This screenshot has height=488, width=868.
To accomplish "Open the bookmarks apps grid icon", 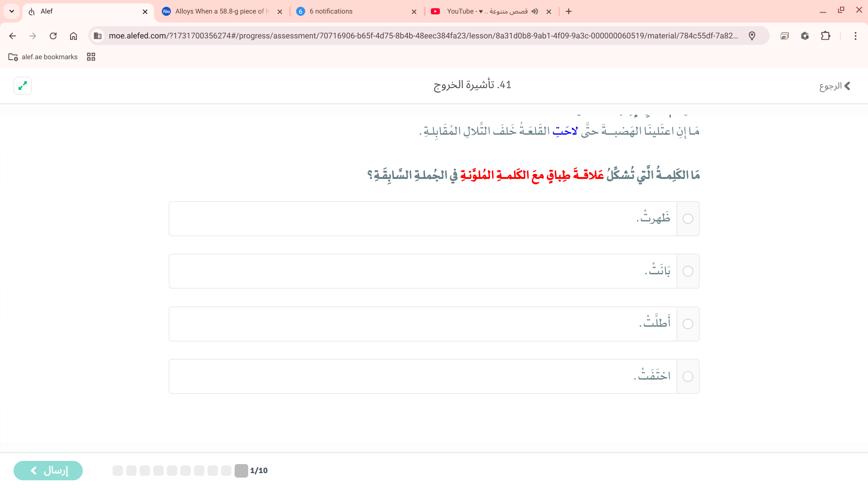I will click(91, 57).
